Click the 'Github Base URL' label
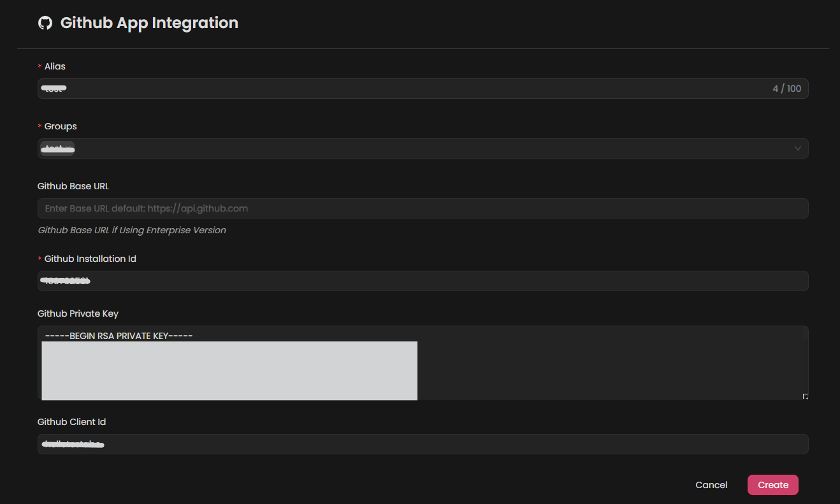The image size is (840, 504). pyautogui.click(x=73, y=186)
